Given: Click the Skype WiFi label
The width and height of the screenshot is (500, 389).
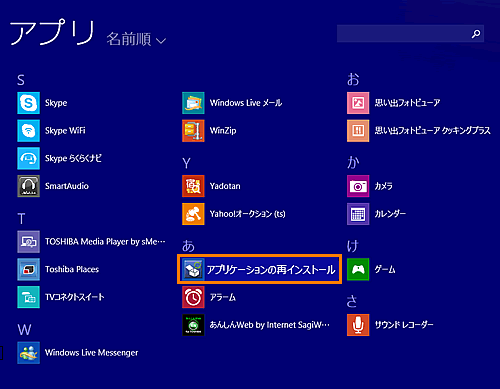Looking at the screenshot, I should (65, 131).
